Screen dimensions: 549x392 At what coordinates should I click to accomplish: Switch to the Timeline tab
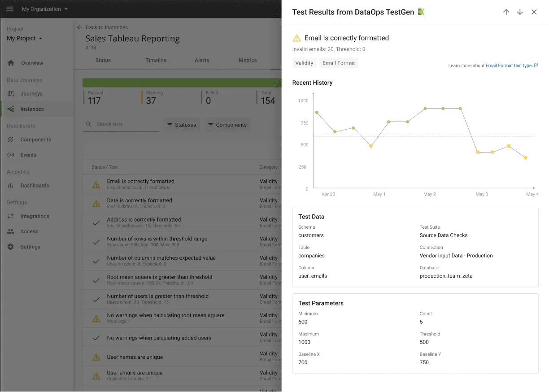[156, 61]
